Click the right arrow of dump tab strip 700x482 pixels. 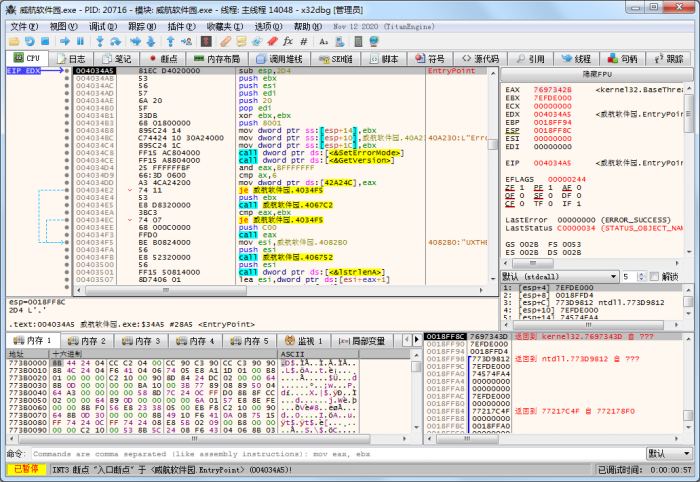[x=417, y=340]
